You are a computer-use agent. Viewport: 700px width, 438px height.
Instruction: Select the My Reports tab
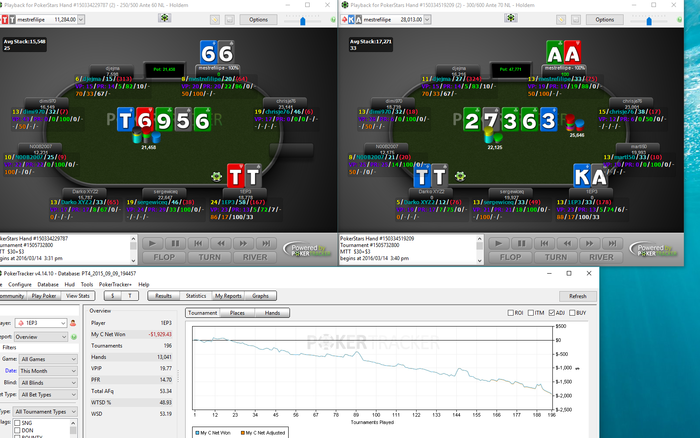click(228, 296)
